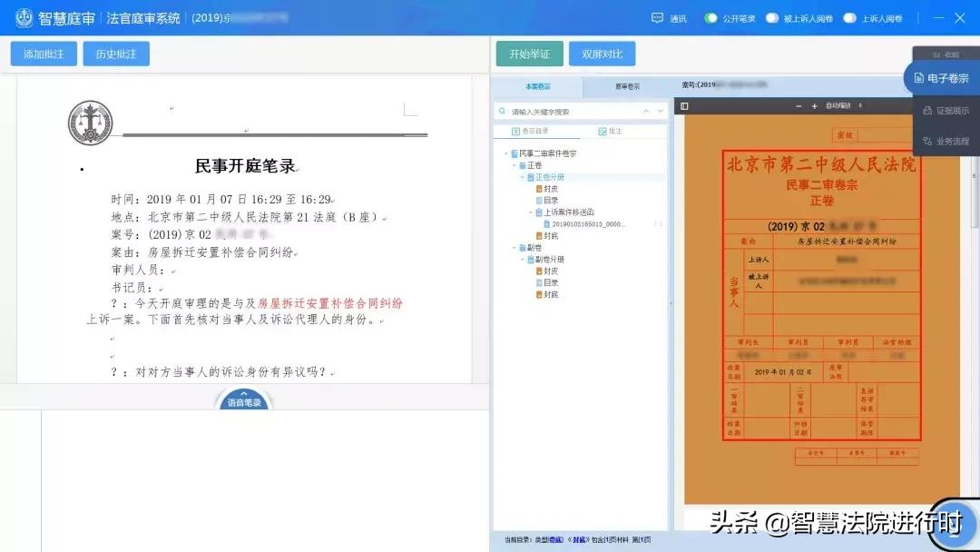
Task: Click the court seal image in the transcript header
Action: click(91, 123)
